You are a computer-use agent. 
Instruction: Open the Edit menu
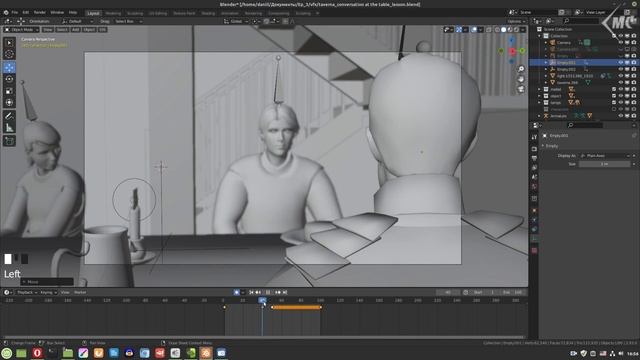coord(26,13)
